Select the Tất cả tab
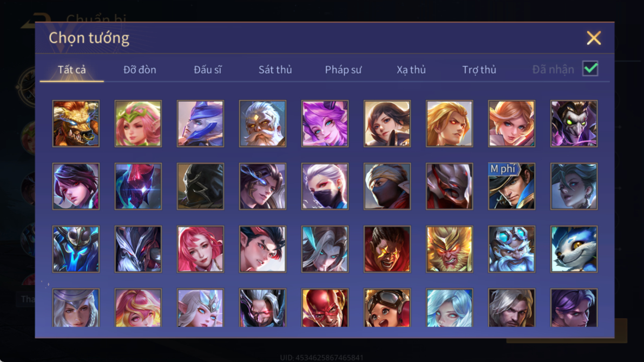 point(72,70)
